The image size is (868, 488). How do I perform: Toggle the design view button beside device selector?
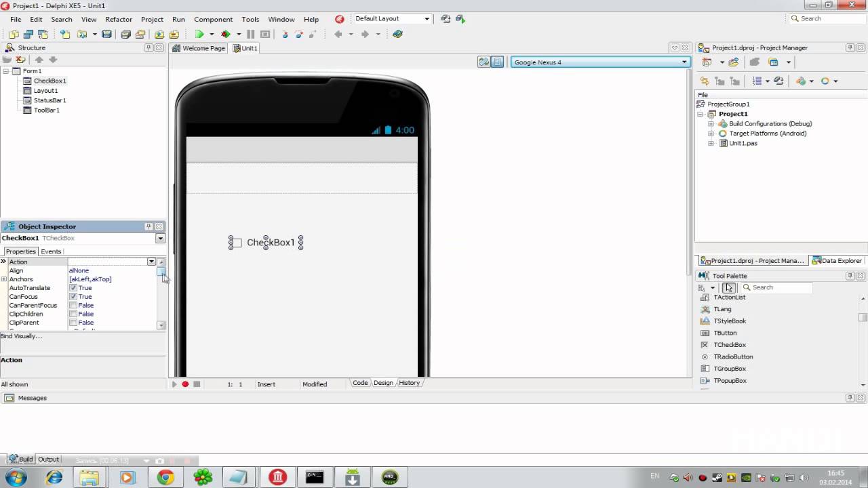tap(498, 62)
